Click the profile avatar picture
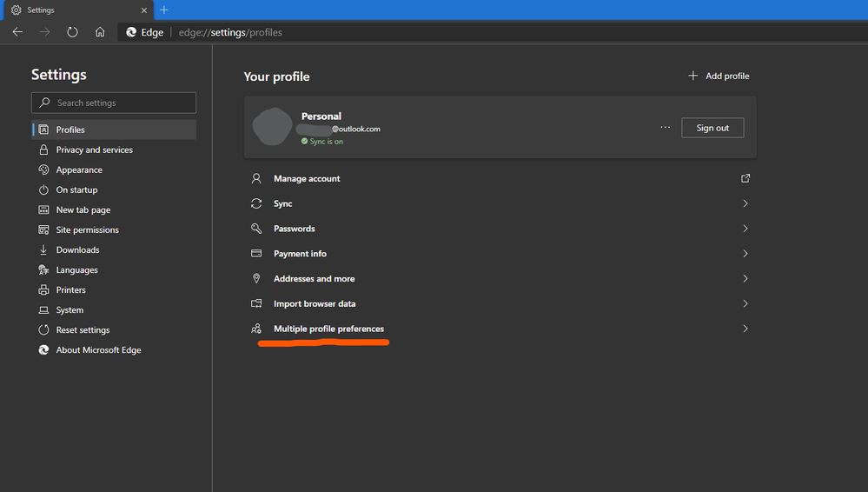 [272, 127]
